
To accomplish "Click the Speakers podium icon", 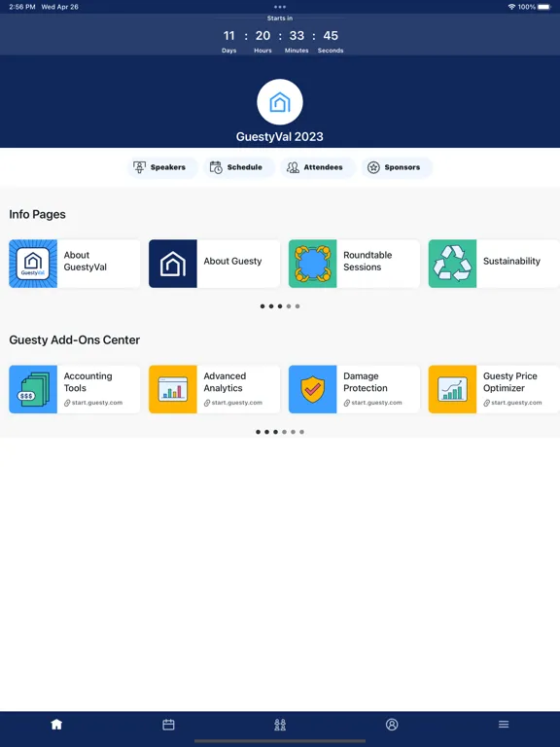I will click(x=140, y=167).
